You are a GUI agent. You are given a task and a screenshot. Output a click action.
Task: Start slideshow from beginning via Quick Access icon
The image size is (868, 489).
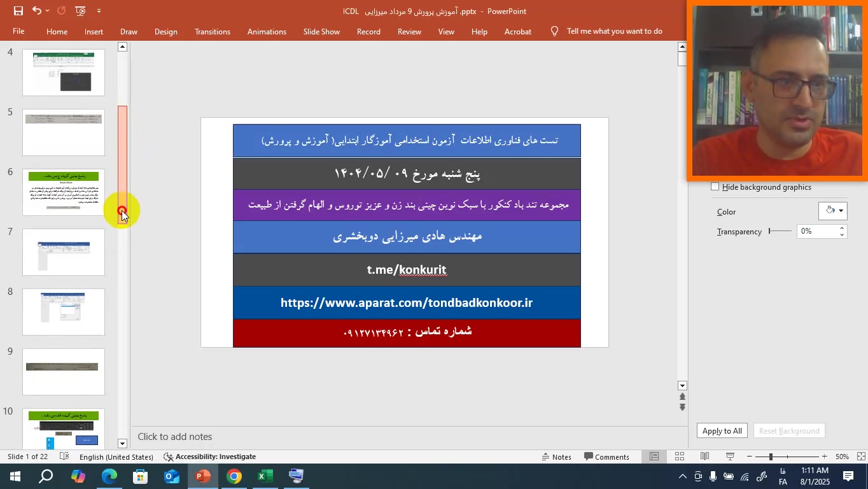click(80, 11)
